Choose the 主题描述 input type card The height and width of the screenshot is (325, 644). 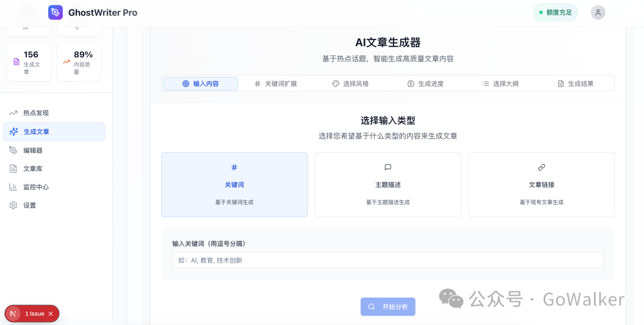click(x=388, y=184)
